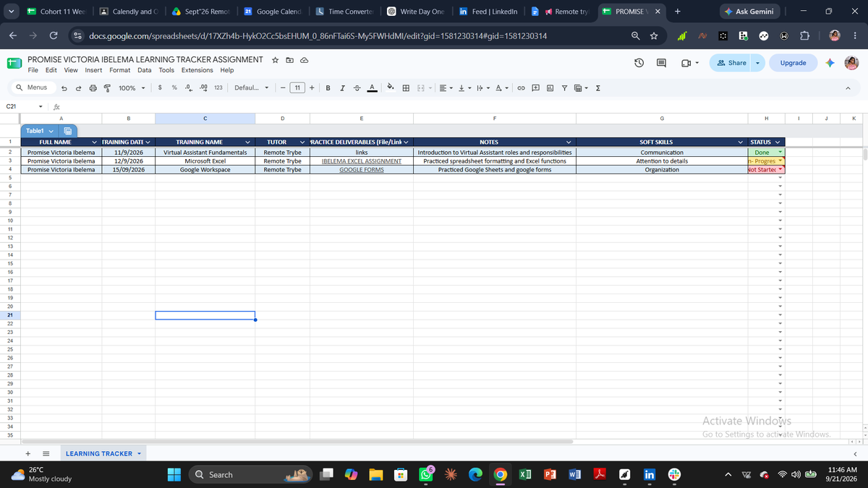Click the Upgrade button
The width and height of the screenshot is (868, 488).
[793, 63]
